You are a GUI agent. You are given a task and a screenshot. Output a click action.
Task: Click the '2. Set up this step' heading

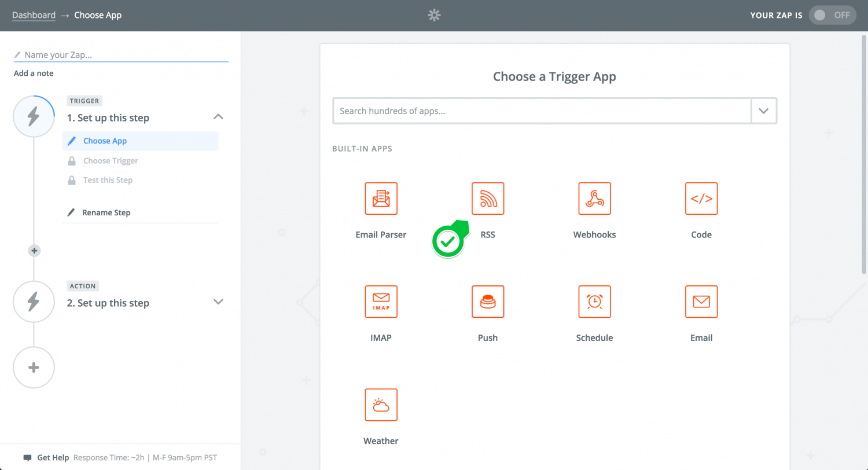click(108, 303)
